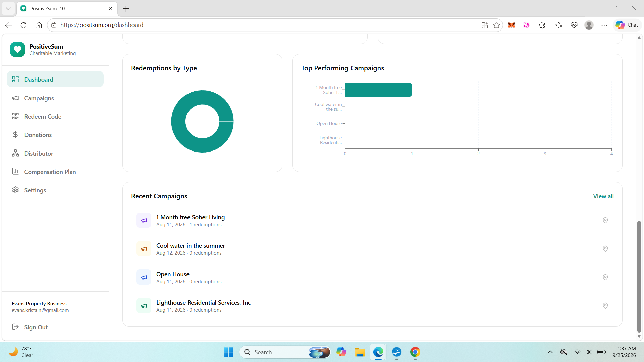
Task: Open Windows Start menu
Action: [x=228, y=352]
